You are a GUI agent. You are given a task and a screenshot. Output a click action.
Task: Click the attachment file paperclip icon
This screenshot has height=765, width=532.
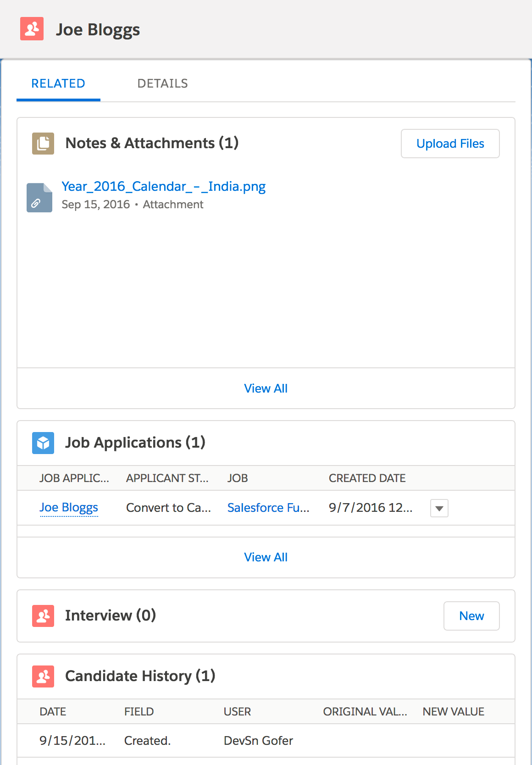coord(39,198)
